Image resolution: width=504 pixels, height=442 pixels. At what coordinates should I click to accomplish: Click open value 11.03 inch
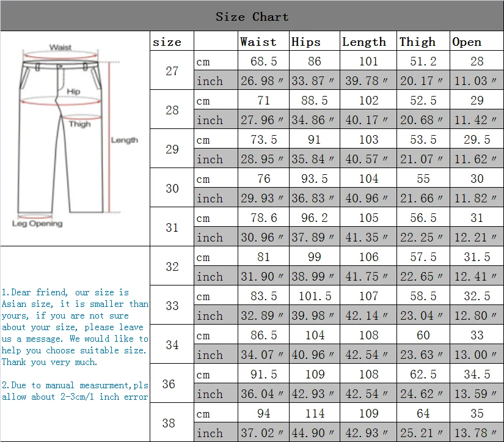tap(475, 81)
